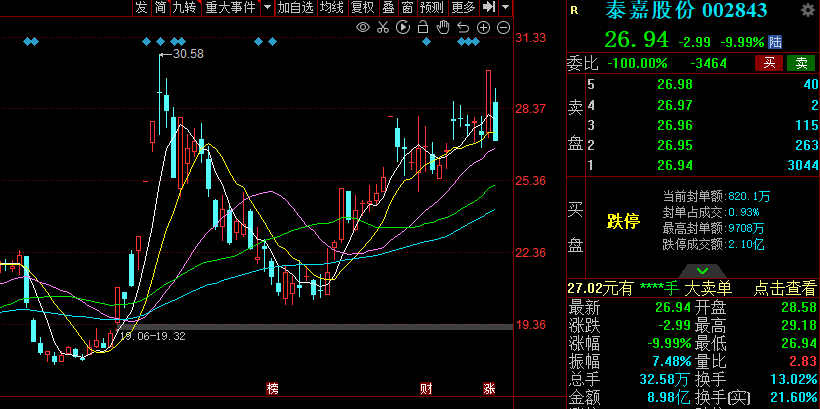Click 最高封单额 value 9708万
The image size is (820, 409).
point(745,228)
